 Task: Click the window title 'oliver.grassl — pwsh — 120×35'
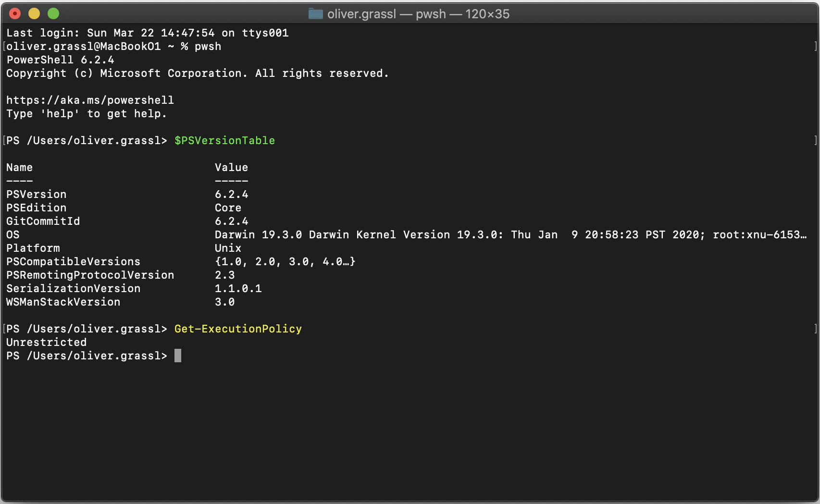(x=418, y=14)
